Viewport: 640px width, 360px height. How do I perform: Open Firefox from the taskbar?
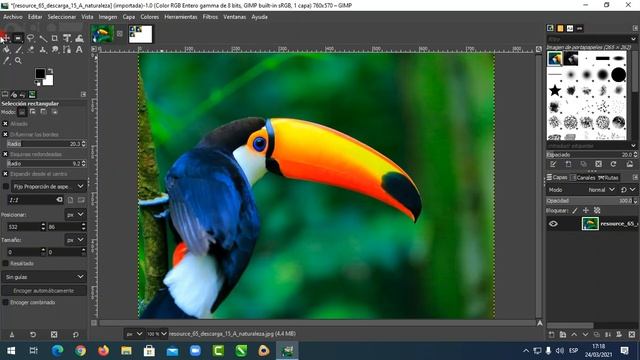click(103, 351)
